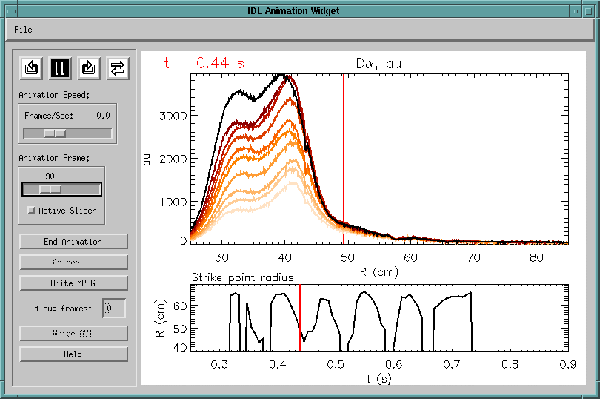Open the Help button
600x399 pixels.
(73, 354)
